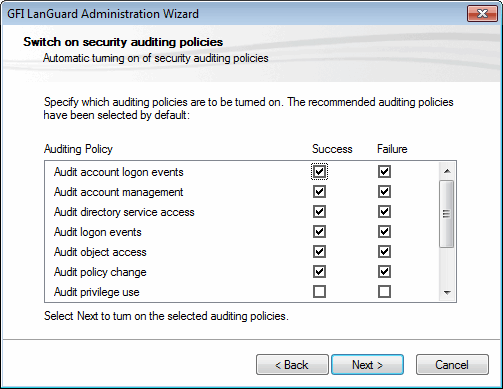
Task: Enable Success for Audit privilege use
Action: (x=319, y=292)
